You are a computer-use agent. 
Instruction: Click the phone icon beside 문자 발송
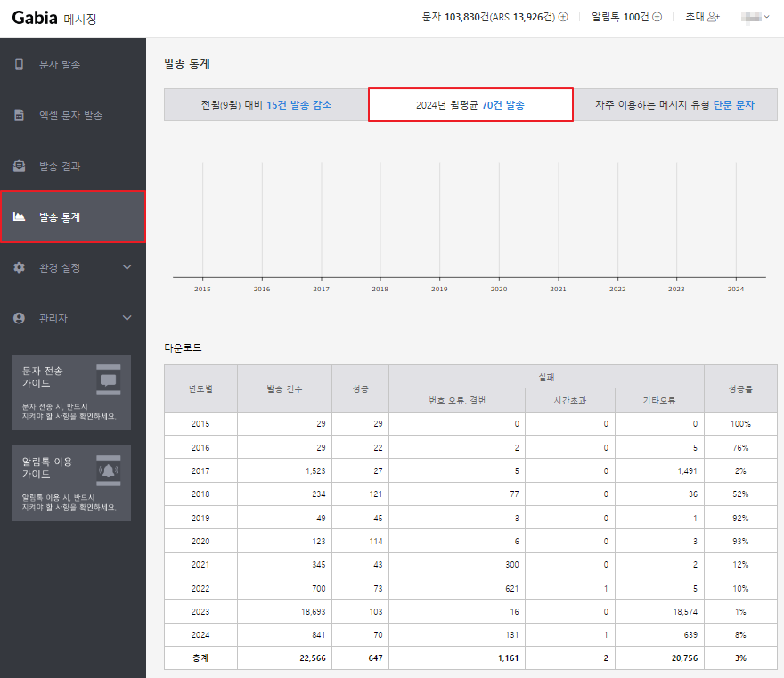click(x=19, y=64)
